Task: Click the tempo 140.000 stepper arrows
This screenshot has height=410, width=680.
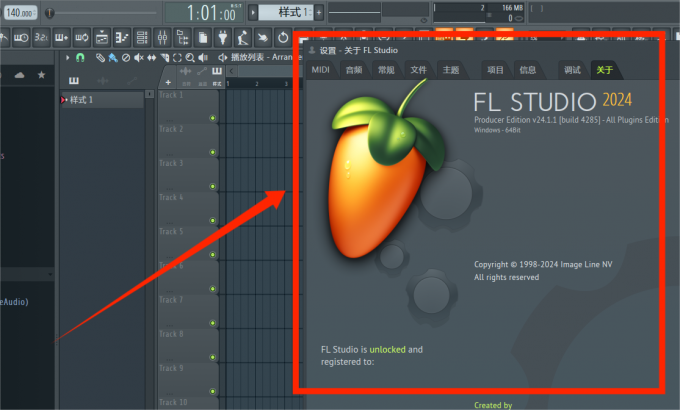Action: (x=35, y=13)
